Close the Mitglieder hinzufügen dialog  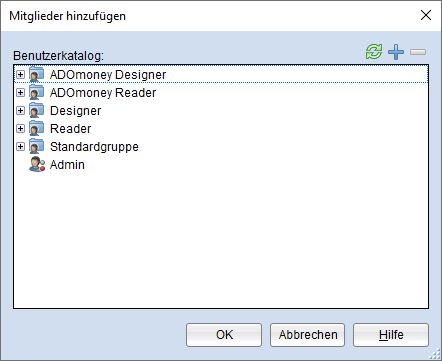point(426,15)
